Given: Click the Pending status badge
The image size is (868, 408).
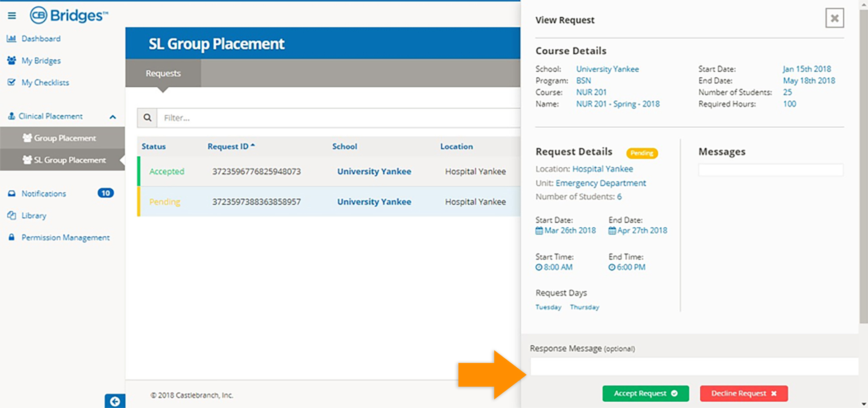Looking at the screenshot, I should [642, 153].
